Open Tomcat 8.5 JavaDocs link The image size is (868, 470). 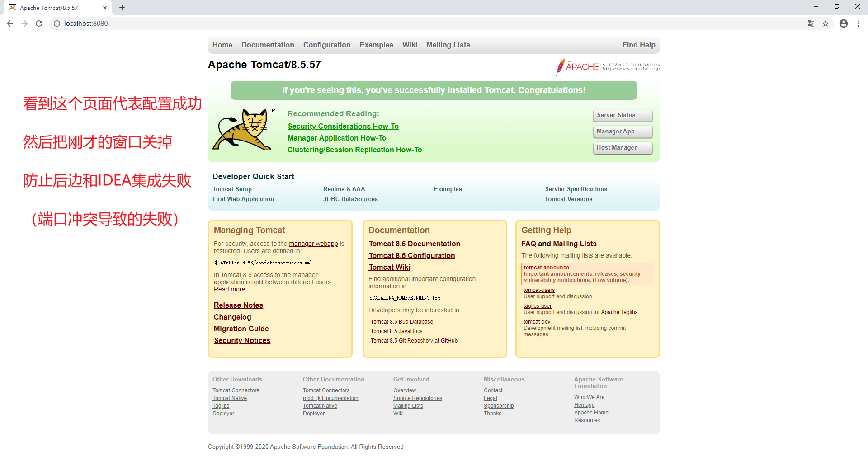[x=396, y=331]
